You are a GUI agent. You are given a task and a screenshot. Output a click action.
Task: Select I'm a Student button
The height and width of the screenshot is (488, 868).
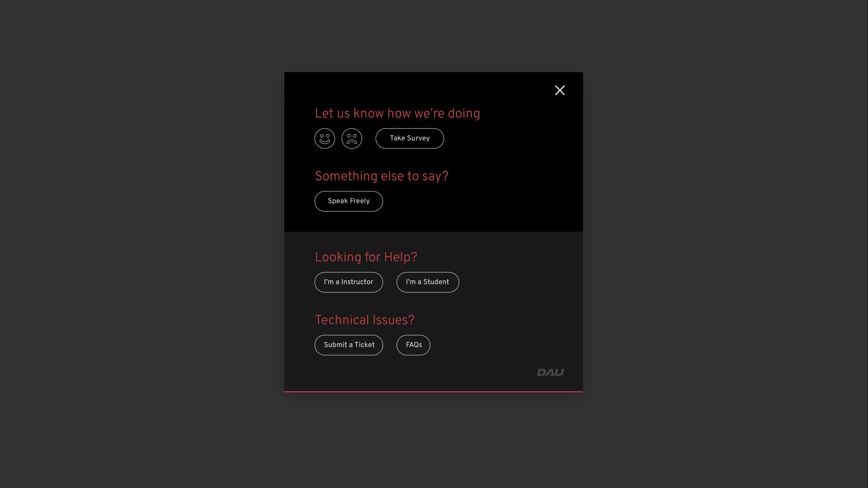pos(428,282)
